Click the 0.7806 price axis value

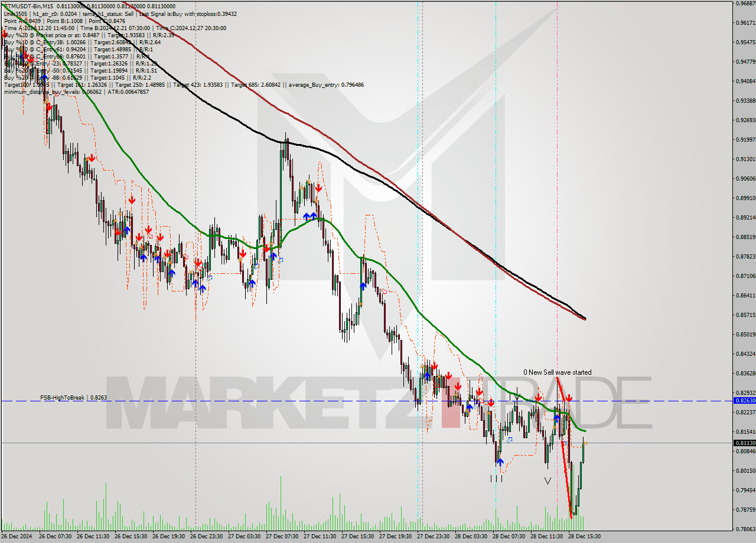point(745,529)
